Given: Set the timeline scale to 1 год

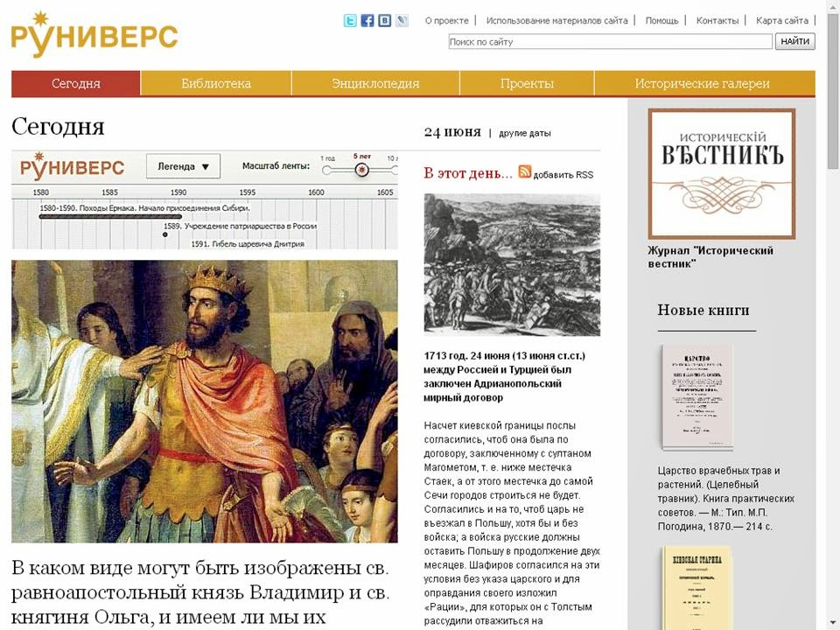Looking at the screenshot, I should (x=326, y=170).
